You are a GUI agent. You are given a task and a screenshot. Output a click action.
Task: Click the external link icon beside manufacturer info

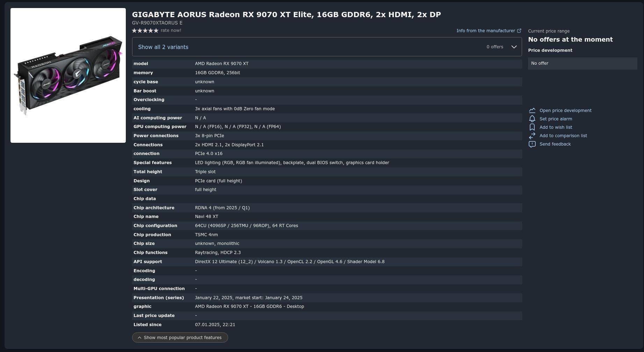tap(519, 31)
